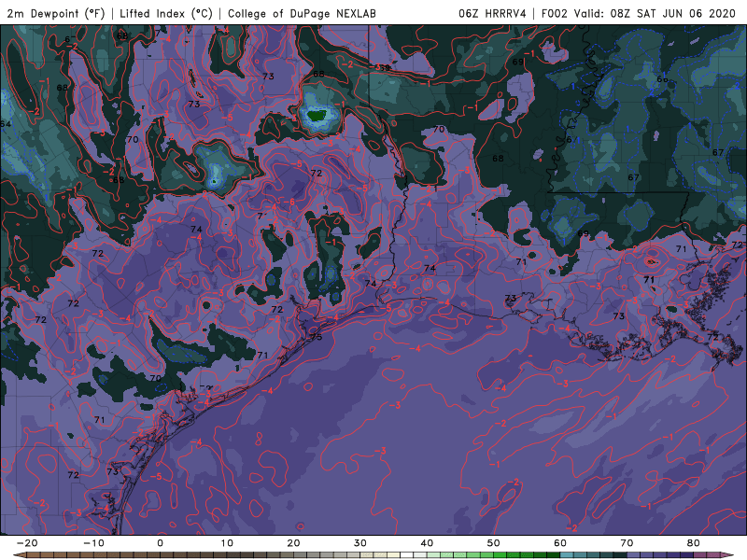Click the 10 label on the color scale
This screenshot has width=747, height=560.
click(x=227, y=543)
